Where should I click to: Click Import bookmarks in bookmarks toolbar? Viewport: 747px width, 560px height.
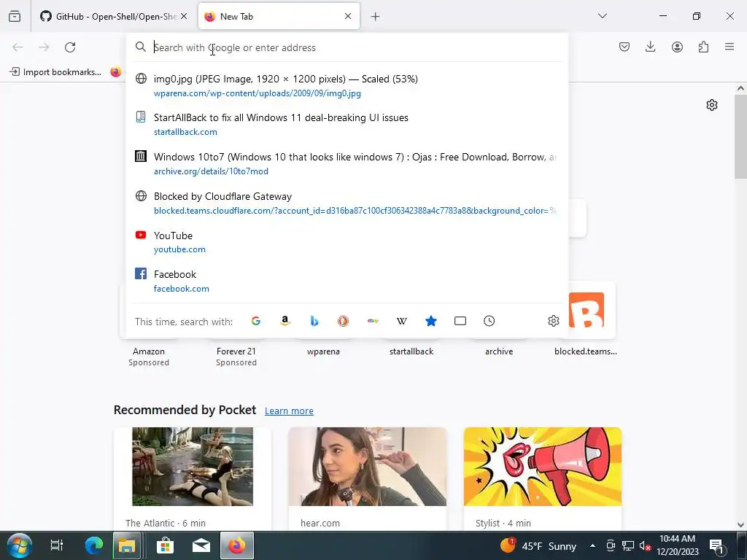pyautogui.click(x=55, y=72)
